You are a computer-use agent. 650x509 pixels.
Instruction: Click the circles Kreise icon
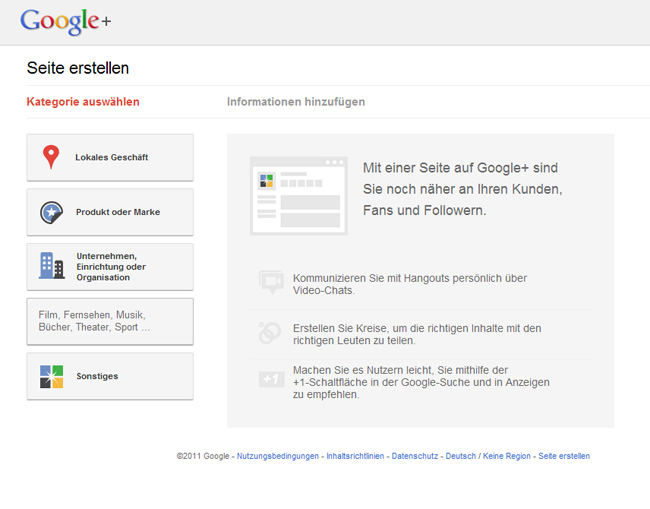270,333
